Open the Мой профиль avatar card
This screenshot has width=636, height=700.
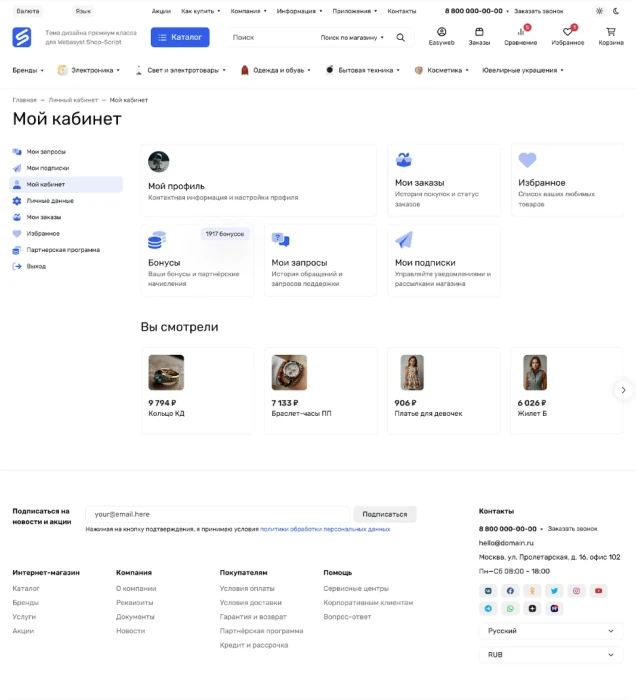click(258, 180)
